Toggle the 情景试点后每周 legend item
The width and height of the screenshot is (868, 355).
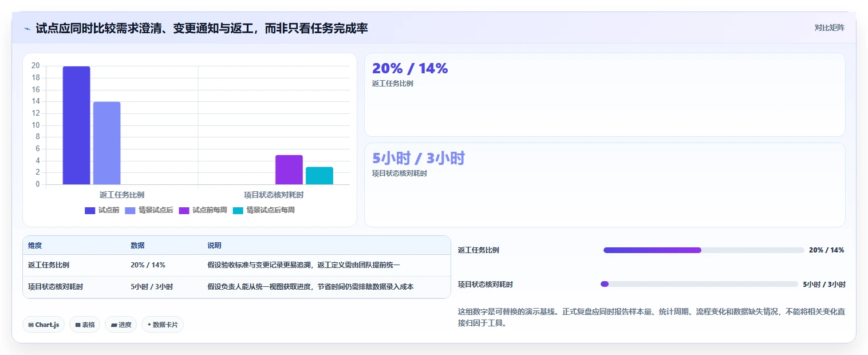[264, 210]
